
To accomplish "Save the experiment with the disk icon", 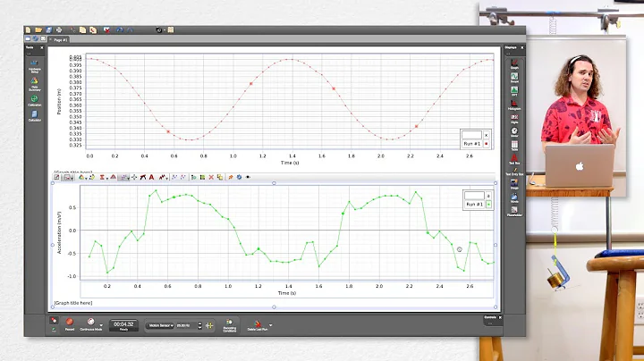I will click(x=49, y=30).
